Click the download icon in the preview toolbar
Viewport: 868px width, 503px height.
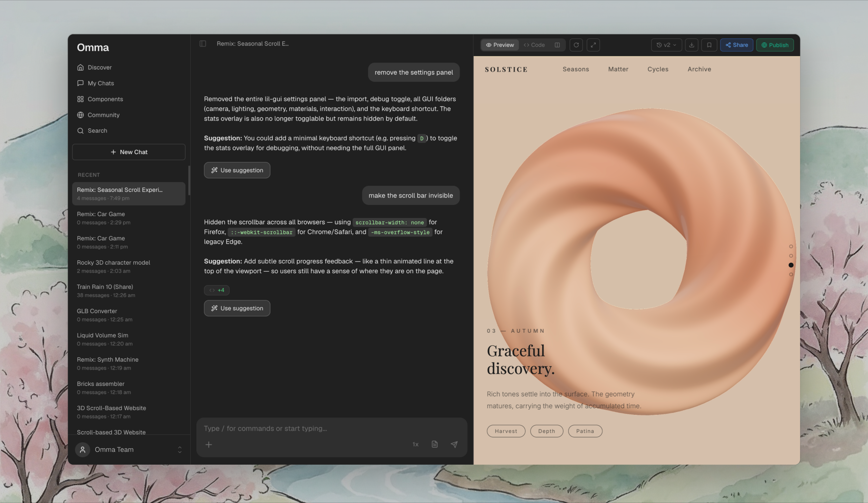[x=692, y=45]
